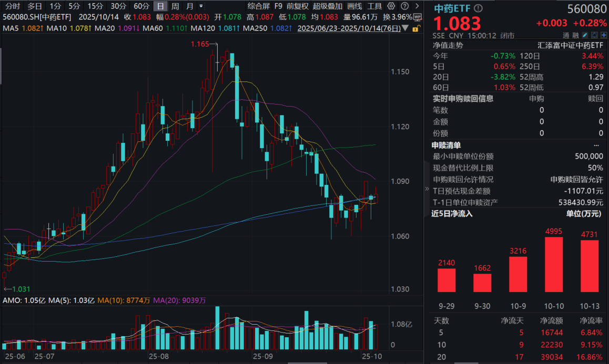Expand toolbar with right arrow icon
Screen dimensions: 609x364
click(x=416, y=6)
